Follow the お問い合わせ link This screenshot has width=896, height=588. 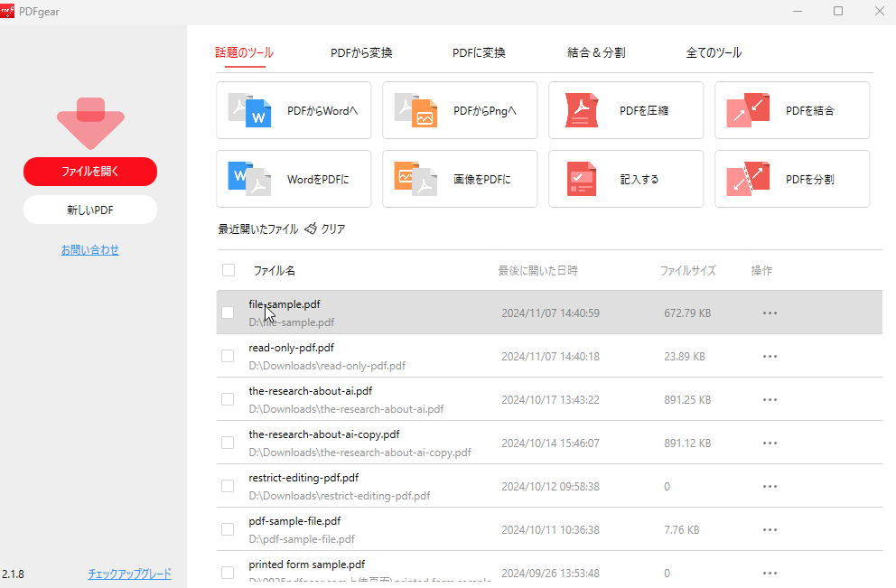(x=89, y=250)
